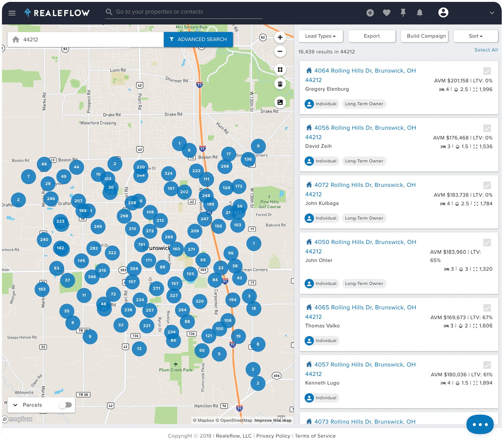Click Individual person icon for Gregory Elenburg
The image size is (504, 442).
pyautogui.click(x=309, y=104)
